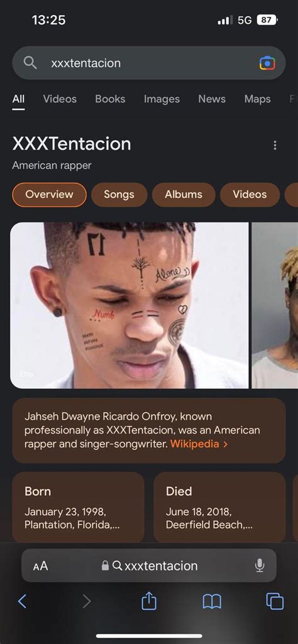The height and width of the screenshot is (644, 298).
Task: Tap the magnifier icon in search box
Action: pyautogui.click(x=30, y=63)
